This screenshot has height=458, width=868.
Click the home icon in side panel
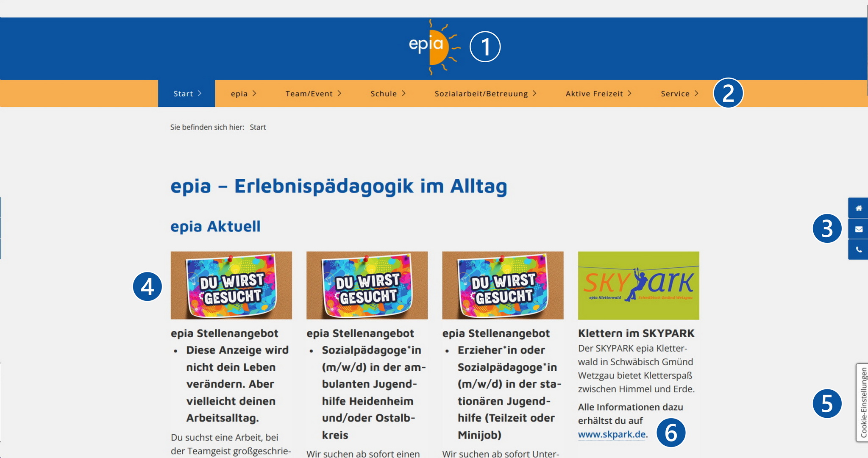[858, 208]
